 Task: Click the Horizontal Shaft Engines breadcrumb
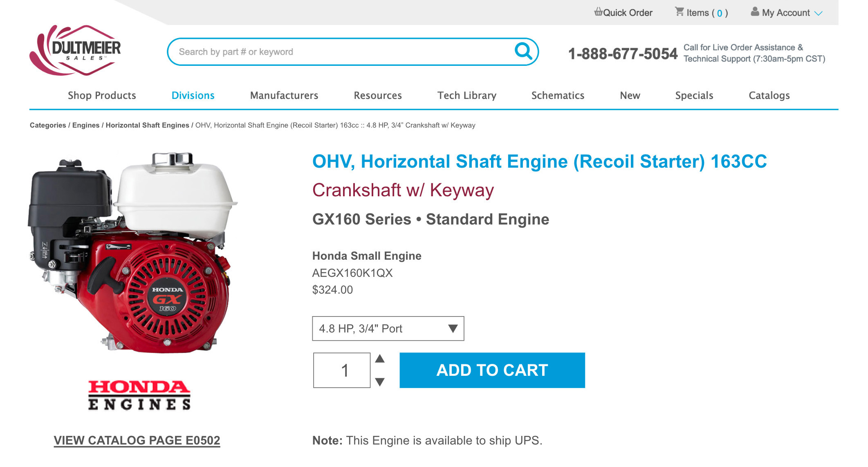[x=147, y=125]
